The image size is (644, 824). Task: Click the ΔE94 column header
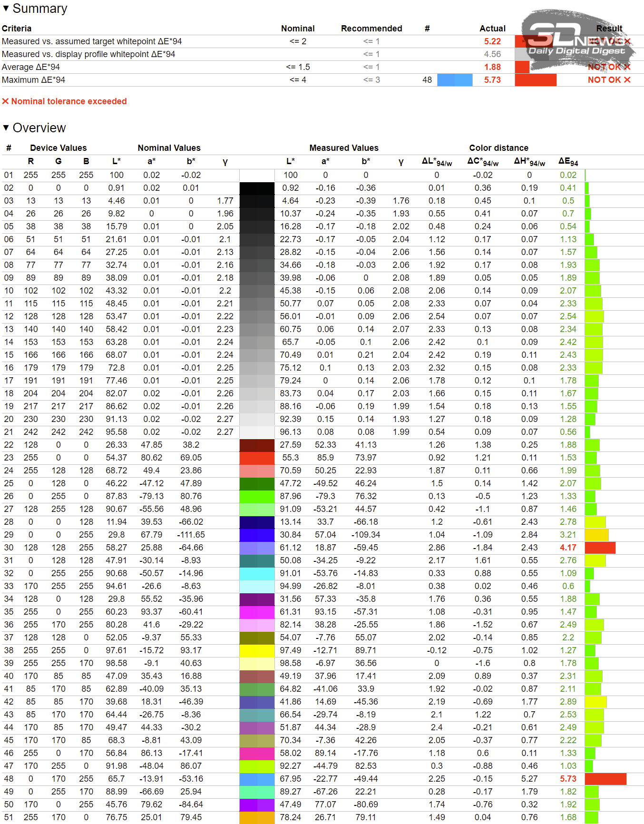coord(568,161)
